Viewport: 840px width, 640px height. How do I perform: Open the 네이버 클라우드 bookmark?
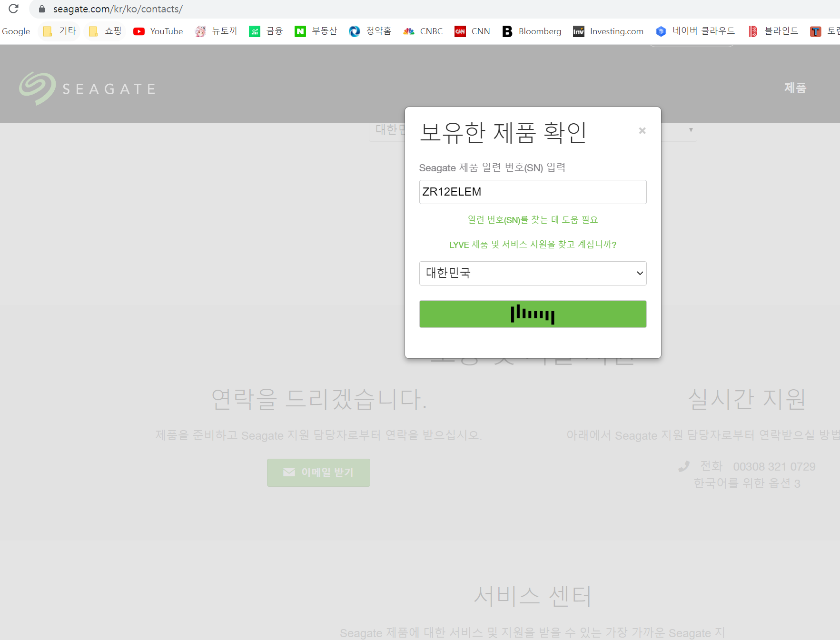695,31
